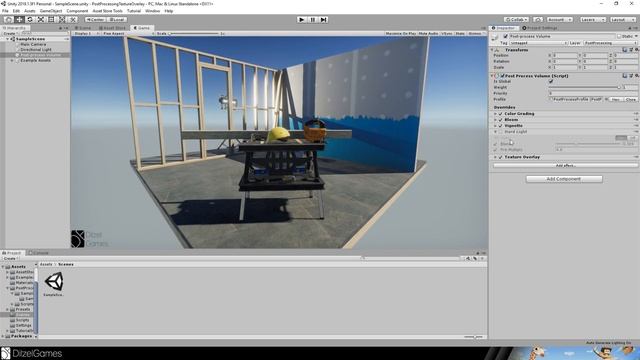Image resolution: width=640 pixels, height=360 pixels.
Task: Open the SampleScene thumbnail in Project
Action: (54, 282)
